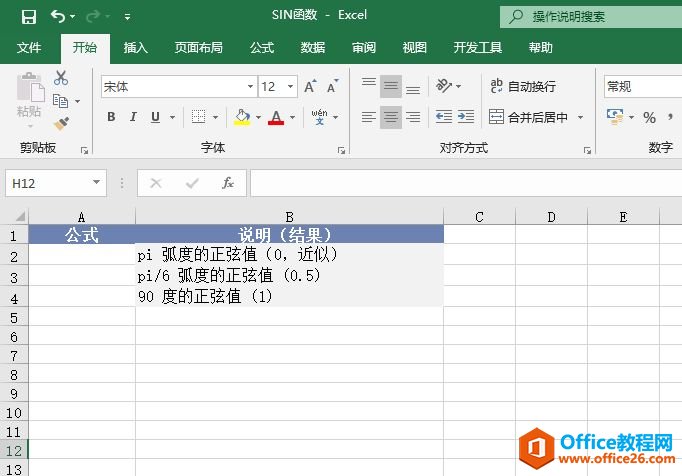Open alignment settings dialog launcher
This screenshot has width=682, height=476.
point(587,151)
